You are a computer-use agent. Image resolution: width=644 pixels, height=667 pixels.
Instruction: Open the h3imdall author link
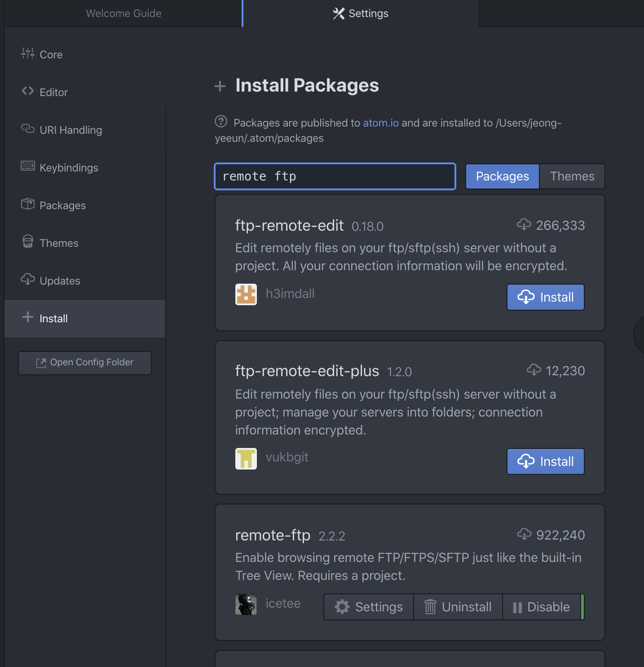click(x=290, y=294)
